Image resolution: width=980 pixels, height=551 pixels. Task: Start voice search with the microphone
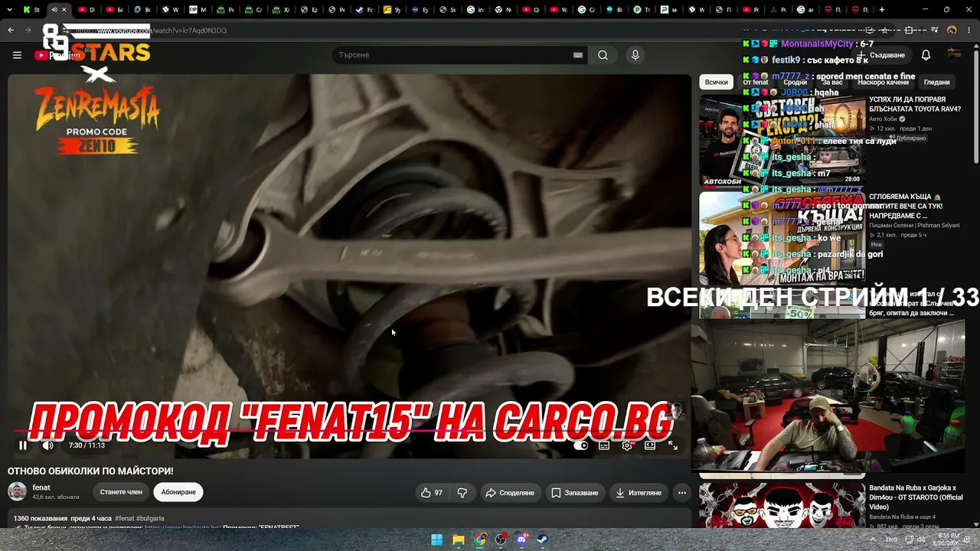[635, 55]
